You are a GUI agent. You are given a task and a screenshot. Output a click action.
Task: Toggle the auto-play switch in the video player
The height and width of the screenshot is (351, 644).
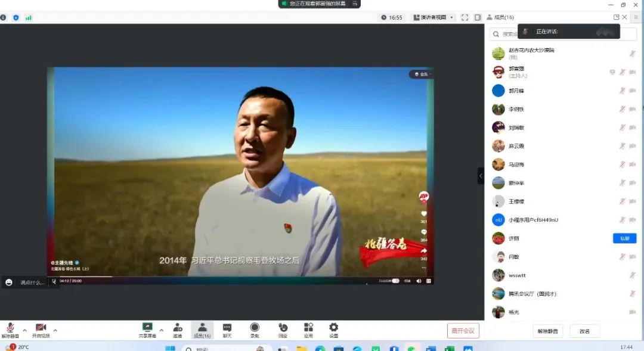point(395,281)
